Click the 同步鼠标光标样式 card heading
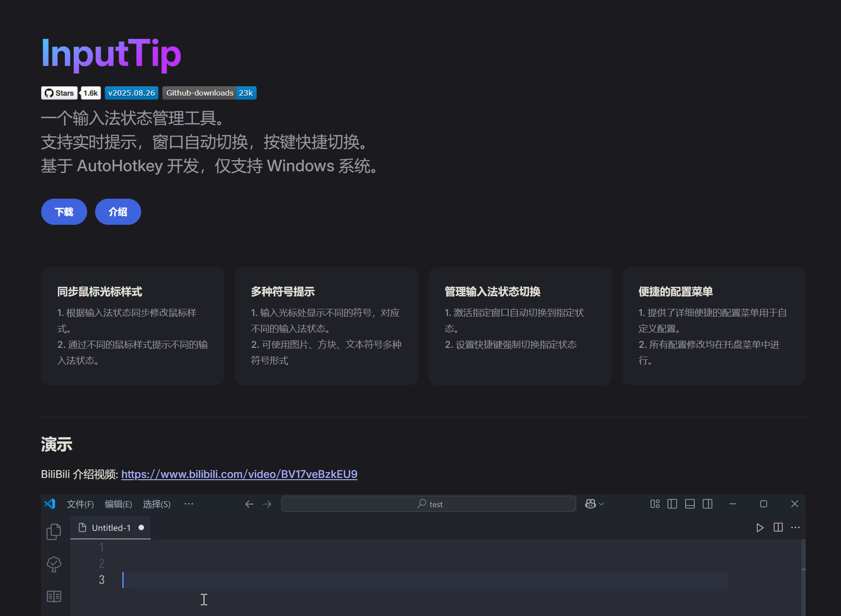Viewport: 841px width, 616px height. tap(100, 292)
